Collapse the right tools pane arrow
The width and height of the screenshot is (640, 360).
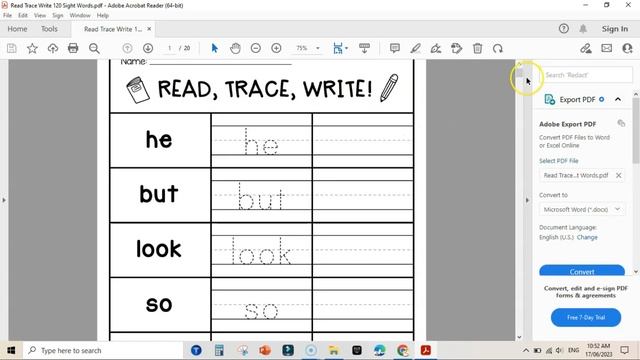pyautogui.click(x=527, y=200)
